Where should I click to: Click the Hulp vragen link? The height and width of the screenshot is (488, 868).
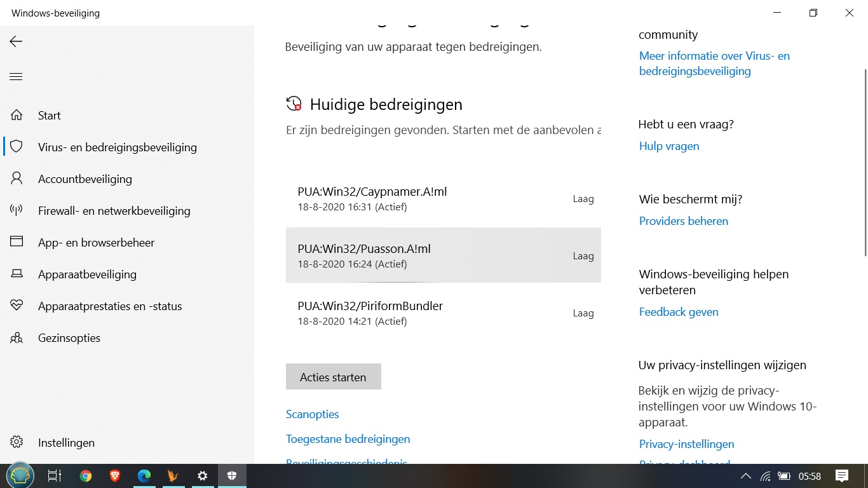(669, 146)
